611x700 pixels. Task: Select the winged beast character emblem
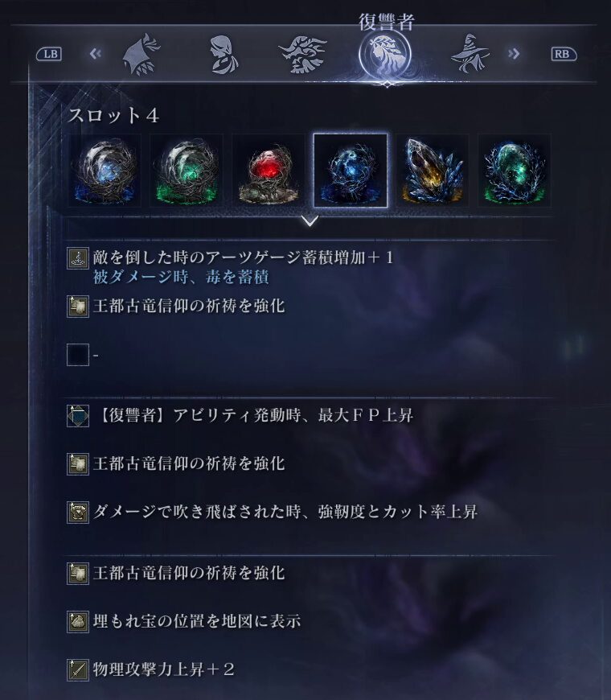tap(303, 55)
